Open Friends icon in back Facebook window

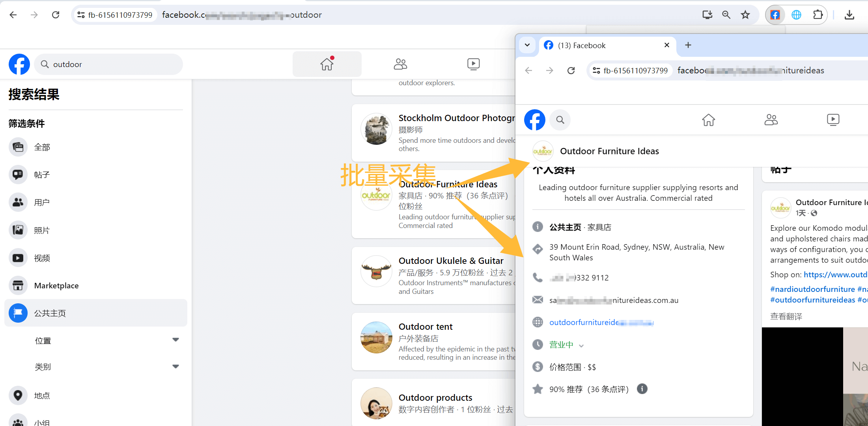[400, 64]
